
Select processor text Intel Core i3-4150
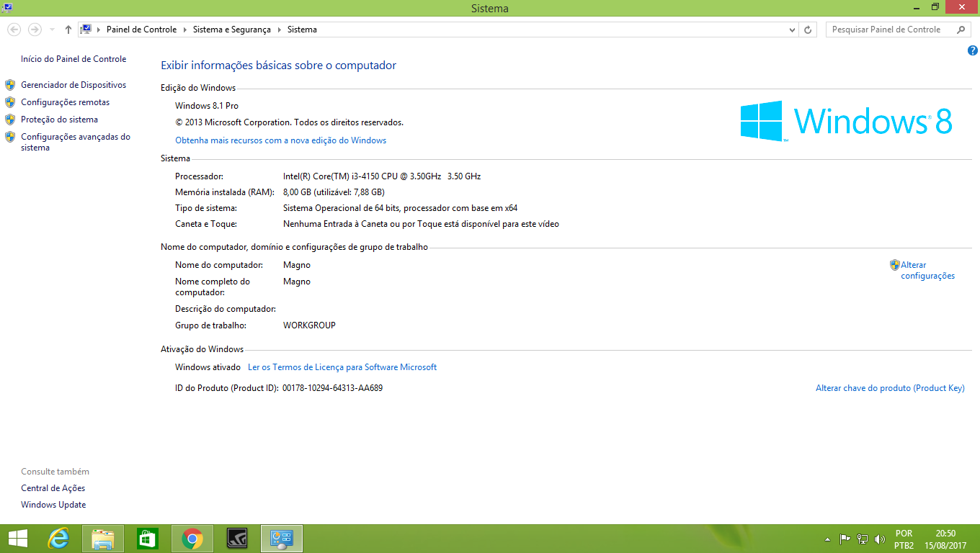[382, 176]
